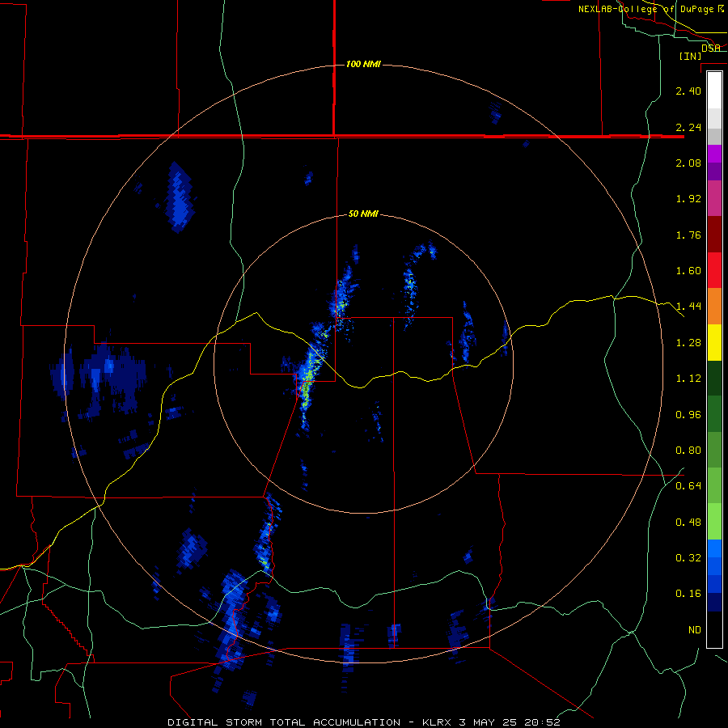This screenshot has height=728, width=728.
Task: Click the 2.40 legend value
Action: 688,91
